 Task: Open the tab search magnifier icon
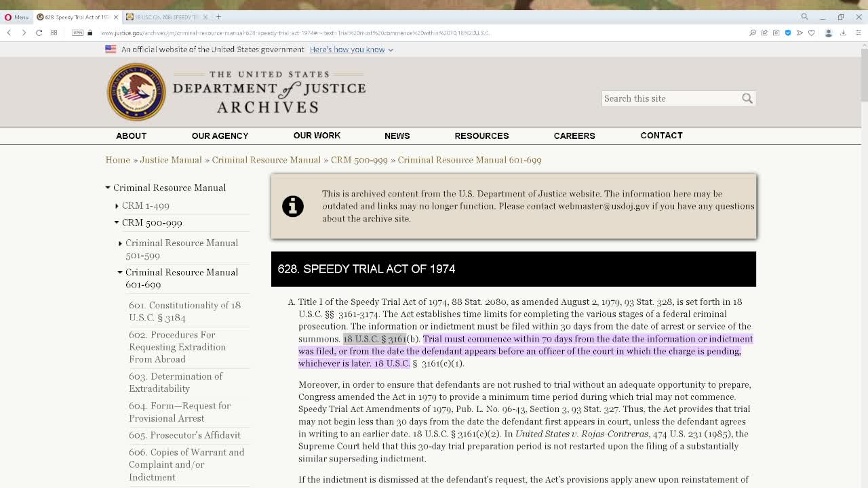804,17
